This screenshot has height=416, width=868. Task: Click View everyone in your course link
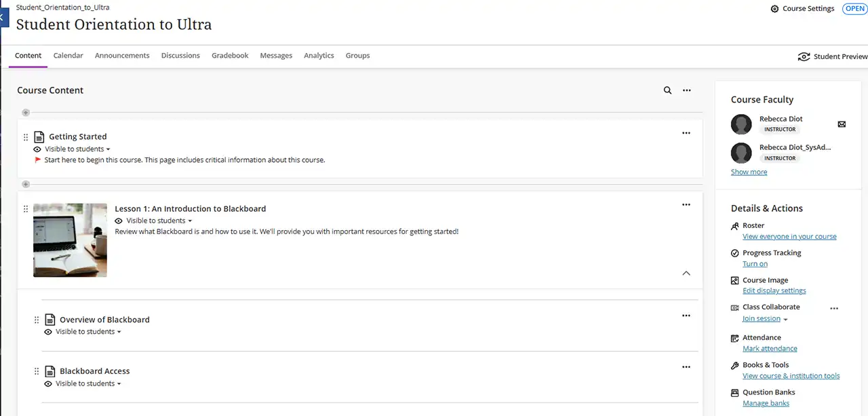click(789, 237)
